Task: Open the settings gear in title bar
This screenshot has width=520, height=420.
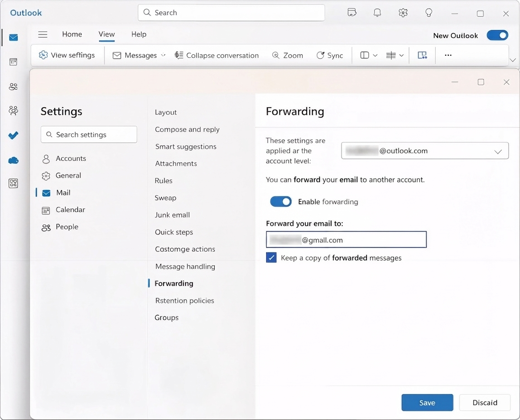Action: point(403,13)
